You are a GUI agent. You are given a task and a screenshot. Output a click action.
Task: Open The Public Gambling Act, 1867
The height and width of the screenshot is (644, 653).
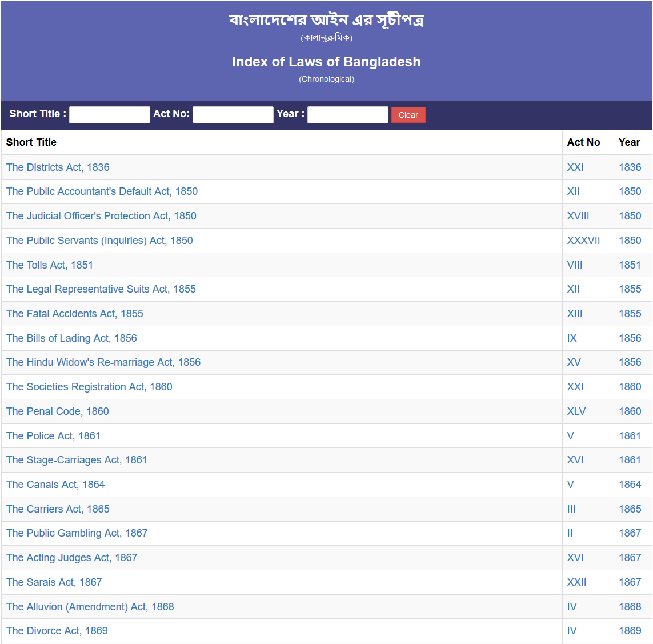click(x=77, y=533)
